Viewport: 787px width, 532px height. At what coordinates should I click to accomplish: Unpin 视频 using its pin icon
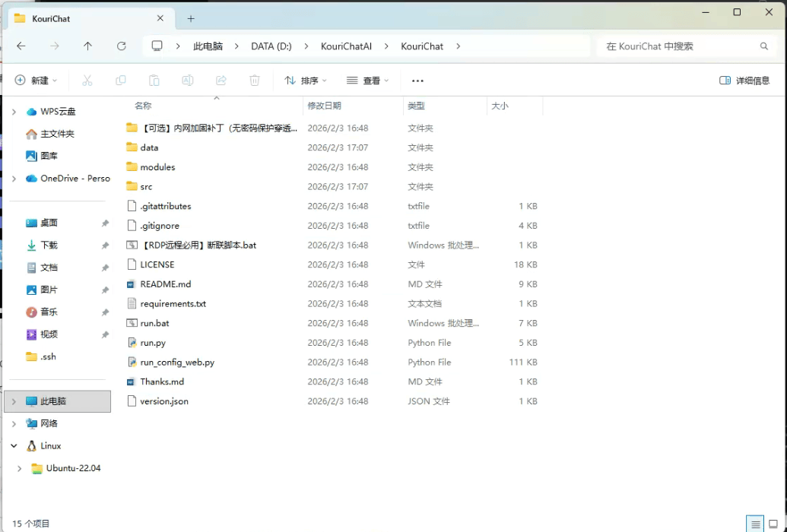point(105,334)
